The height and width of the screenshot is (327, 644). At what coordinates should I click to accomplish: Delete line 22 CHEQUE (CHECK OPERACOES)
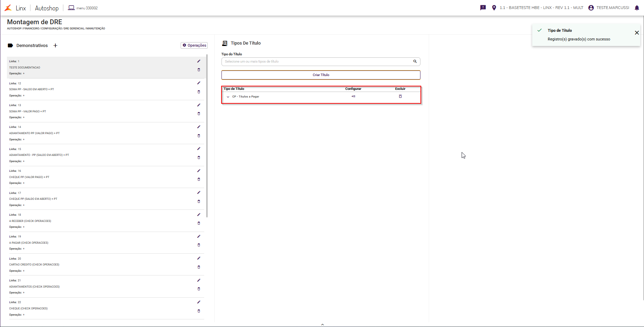pos(199,311)
